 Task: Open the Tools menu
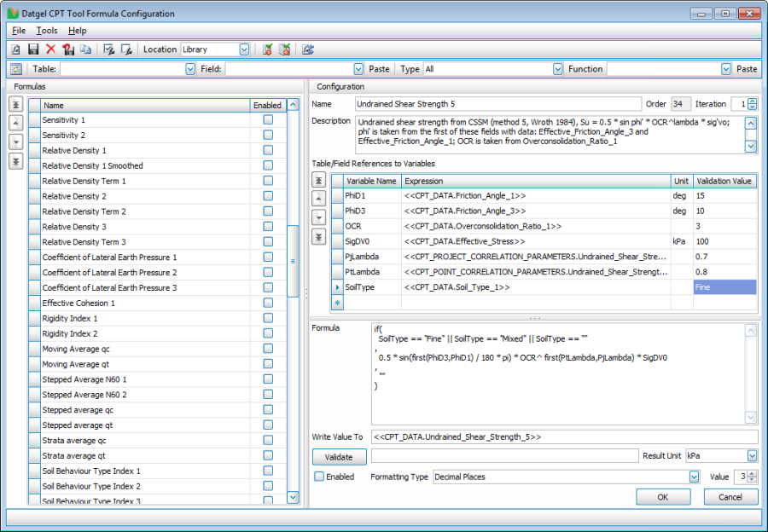pyautogui.click(x=47, y=31)
